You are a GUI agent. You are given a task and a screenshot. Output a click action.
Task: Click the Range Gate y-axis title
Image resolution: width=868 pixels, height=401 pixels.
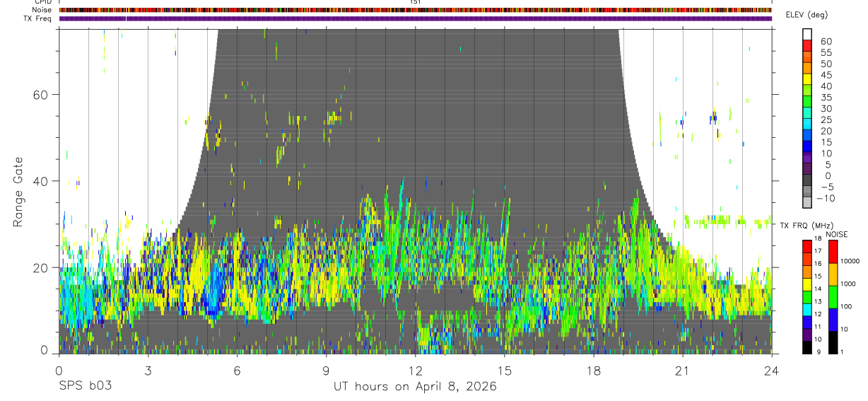click(x=18, y=192)
